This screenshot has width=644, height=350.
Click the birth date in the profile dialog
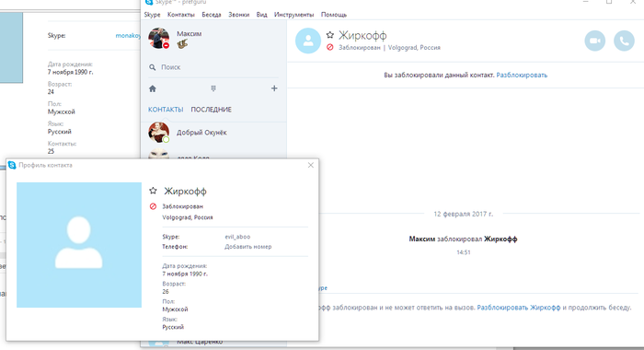click(185, 274)
